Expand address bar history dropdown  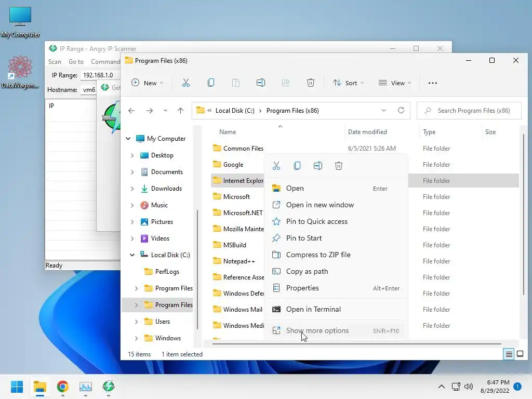pos(384,110)
